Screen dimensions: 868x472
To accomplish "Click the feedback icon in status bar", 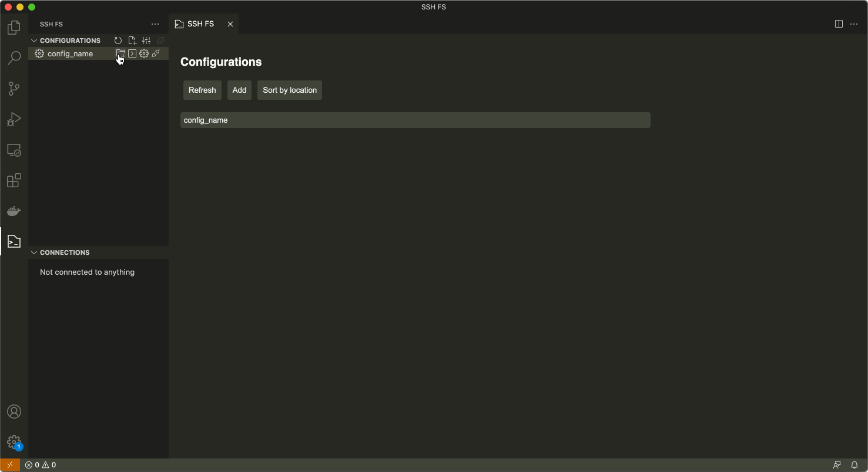I will pos(837,465).
